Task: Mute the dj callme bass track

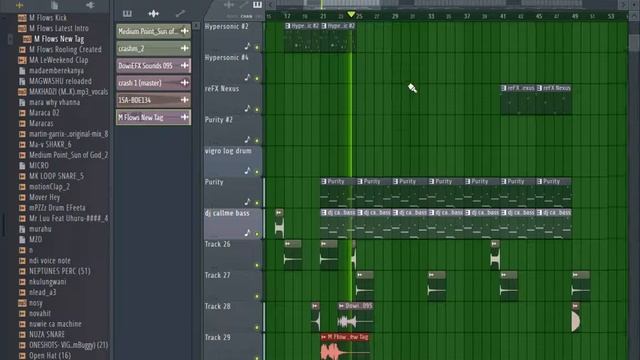Action: pos(257,234)
